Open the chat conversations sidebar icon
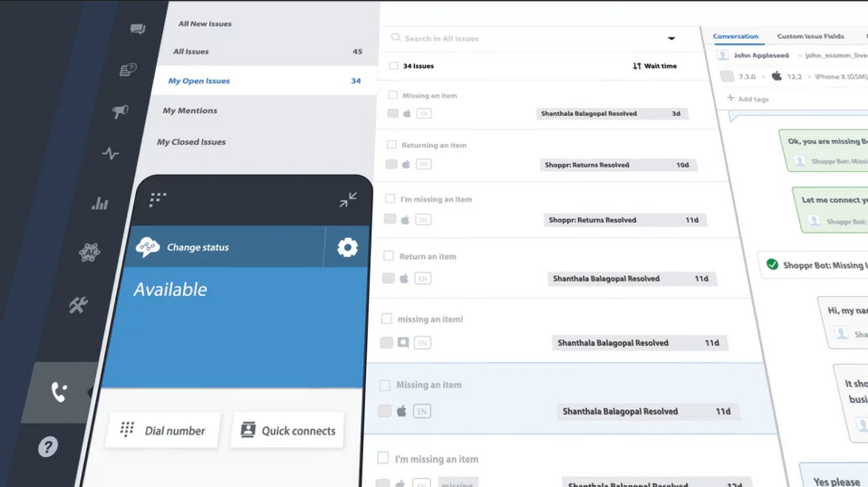The width and height of the screenshot is (868, 487). click(x=138, y=29)
